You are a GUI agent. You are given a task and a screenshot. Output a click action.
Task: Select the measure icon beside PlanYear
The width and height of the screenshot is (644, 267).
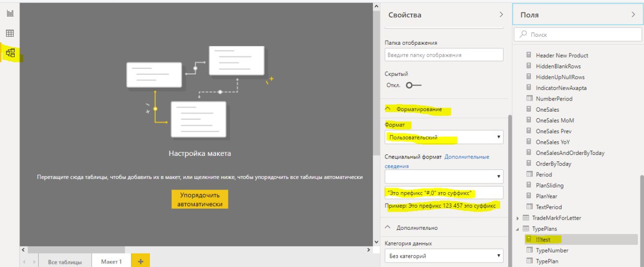point(529,196)
